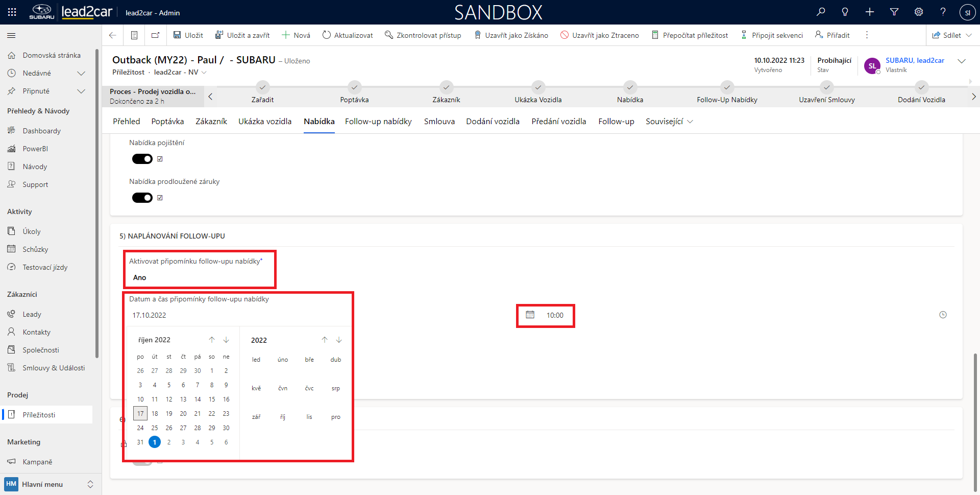Click the search magnifier icon in header

click(821, 12)
